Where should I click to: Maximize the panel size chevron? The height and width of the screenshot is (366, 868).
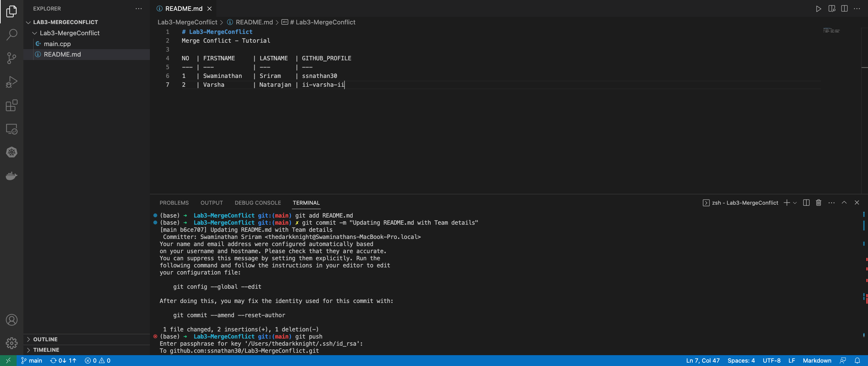(x=844, y=203)
